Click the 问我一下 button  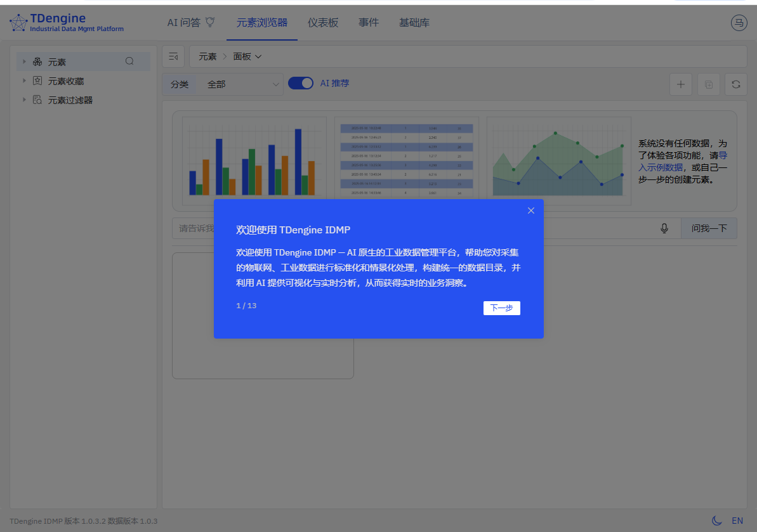tap(709, 228)
